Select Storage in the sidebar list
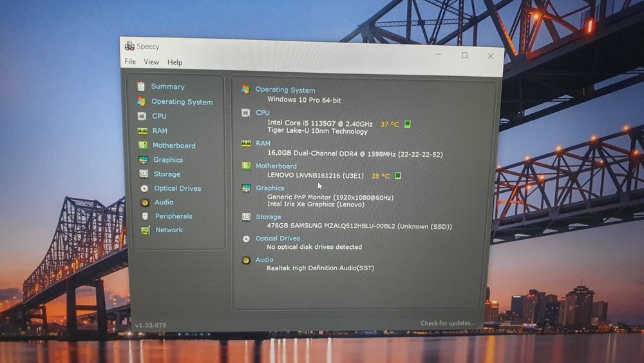 pos(167,174)
